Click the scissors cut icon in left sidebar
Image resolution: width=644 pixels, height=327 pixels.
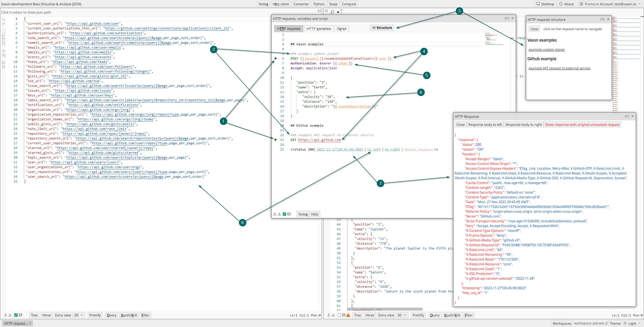4,62
